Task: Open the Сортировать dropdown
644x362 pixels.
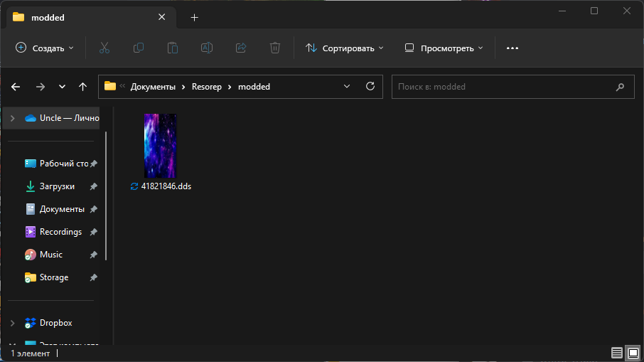Action: click(344, 48)
